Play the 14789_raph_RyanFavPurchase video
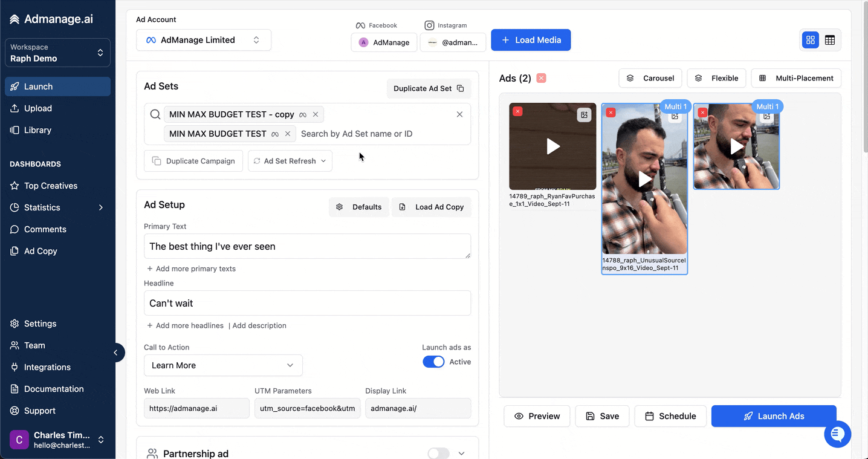The width and height of the screenshot is (868, 459). (553, 146)
